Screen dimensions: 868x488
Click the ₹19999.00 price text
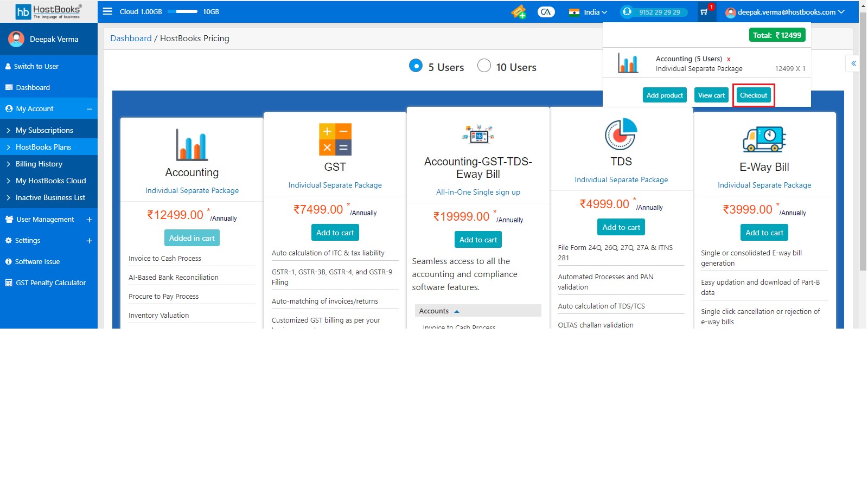462,217
